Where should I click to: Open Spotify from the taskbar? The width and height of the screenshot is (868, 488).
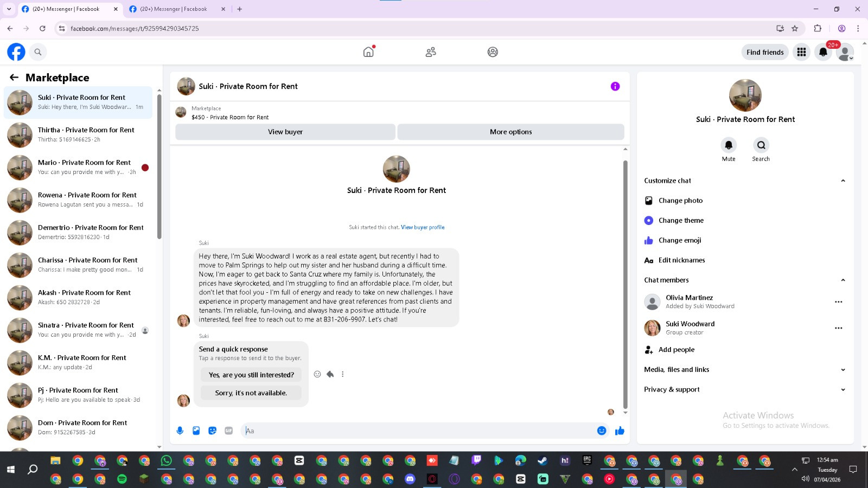122,479
